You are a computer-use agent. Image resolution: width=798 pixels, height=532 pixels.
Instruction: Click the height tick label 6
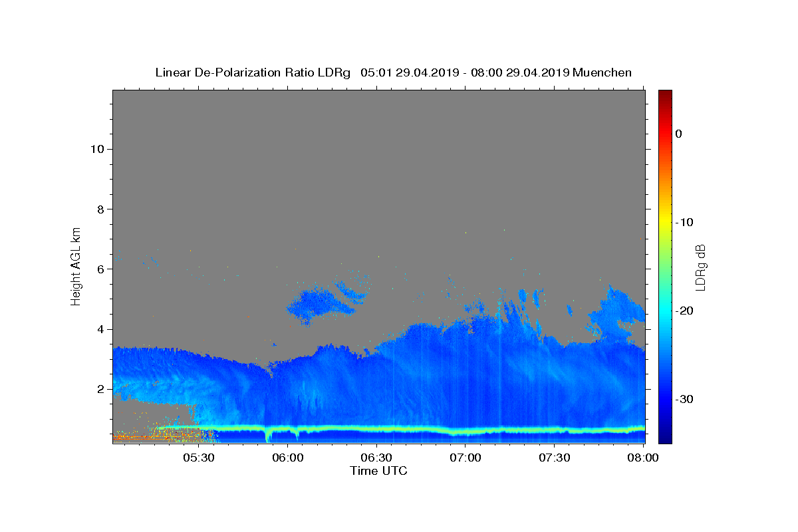(x=100, y=269)
